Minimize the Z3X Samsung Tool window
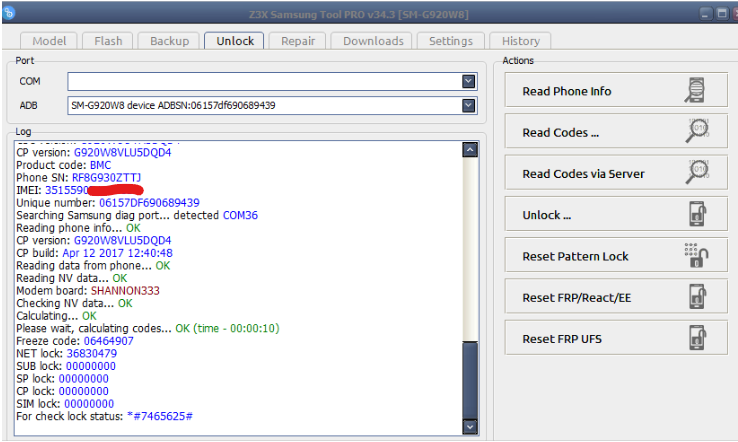 tap(705, 14)
